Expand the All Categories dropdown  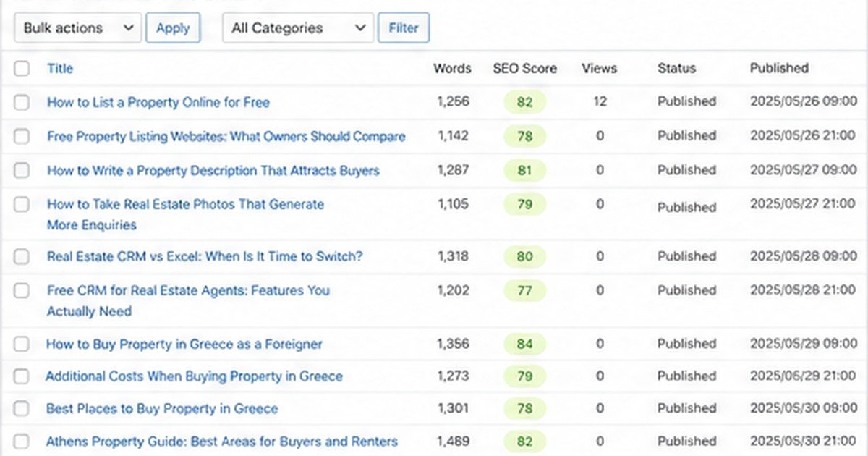[x=298, y=28]
